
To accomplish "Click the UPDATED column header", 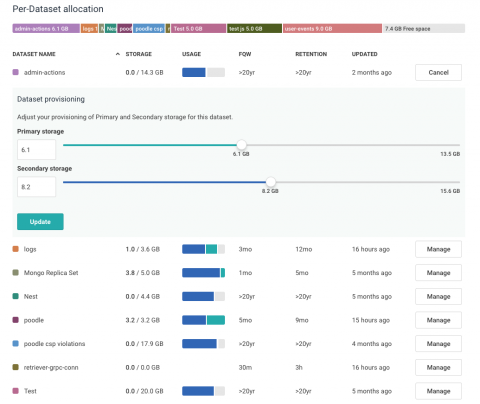I will coord(365,54).
